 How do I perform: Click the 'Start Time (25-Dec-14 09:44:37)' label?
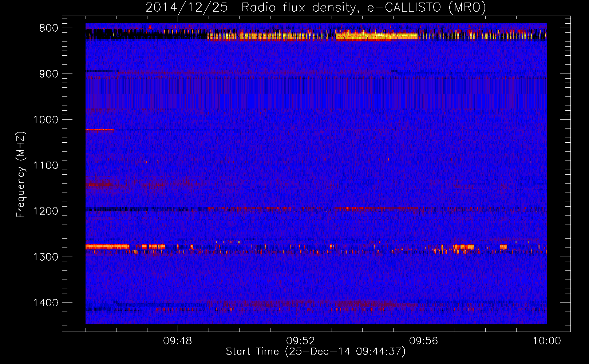coord(316,352)
